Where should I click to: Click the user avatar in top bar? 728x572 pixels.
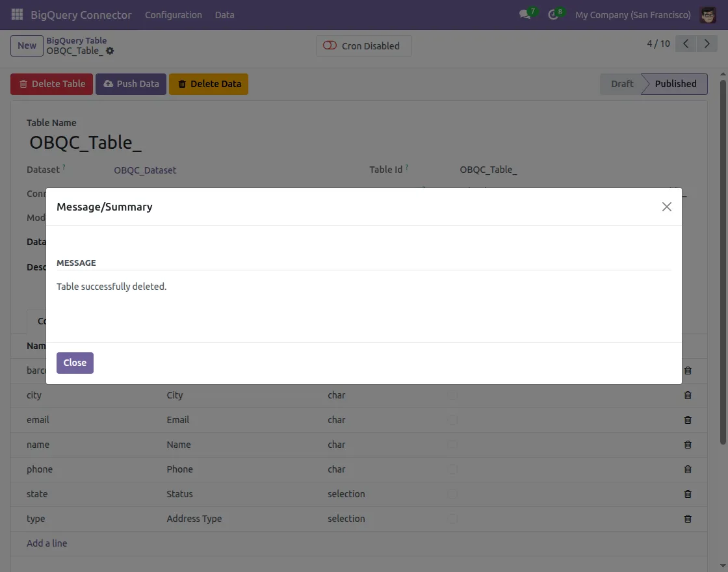(708, 15)
